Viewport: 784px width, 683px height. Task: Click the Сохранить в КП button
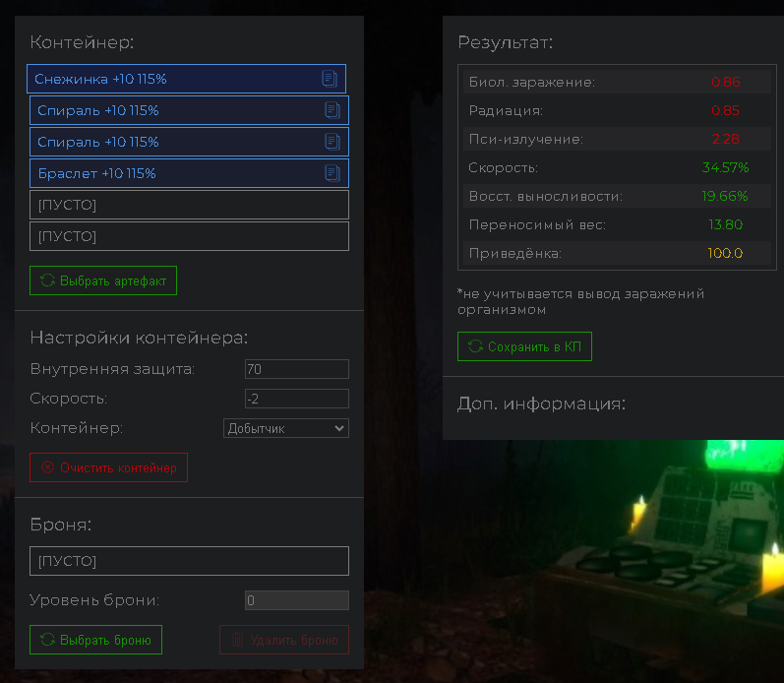[524, 346]
